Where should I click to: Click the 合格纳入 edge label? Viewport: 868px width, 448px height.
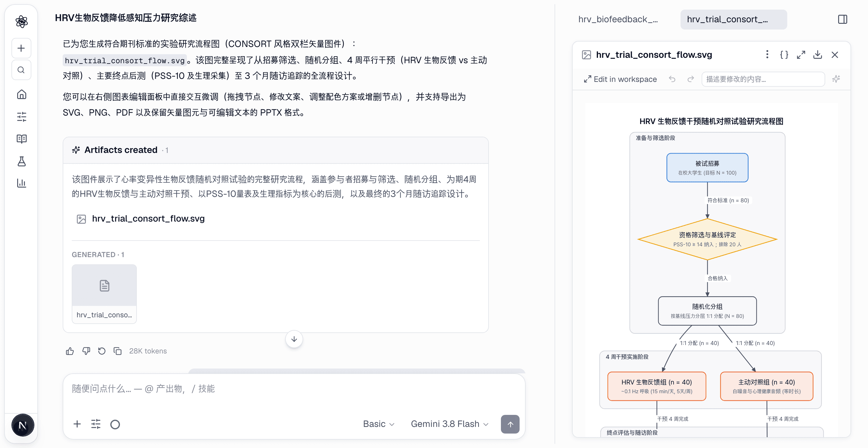[717, 278]
